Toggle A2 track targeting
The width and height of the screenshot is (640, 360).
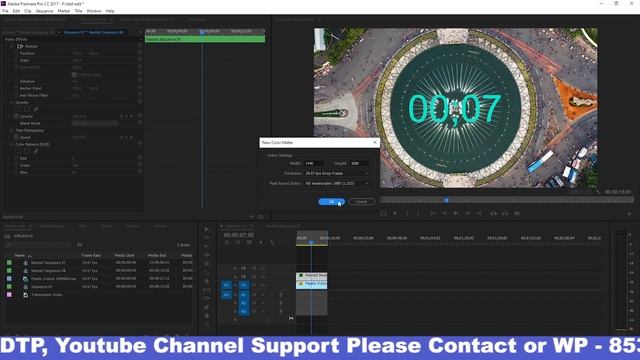(244, 303)
